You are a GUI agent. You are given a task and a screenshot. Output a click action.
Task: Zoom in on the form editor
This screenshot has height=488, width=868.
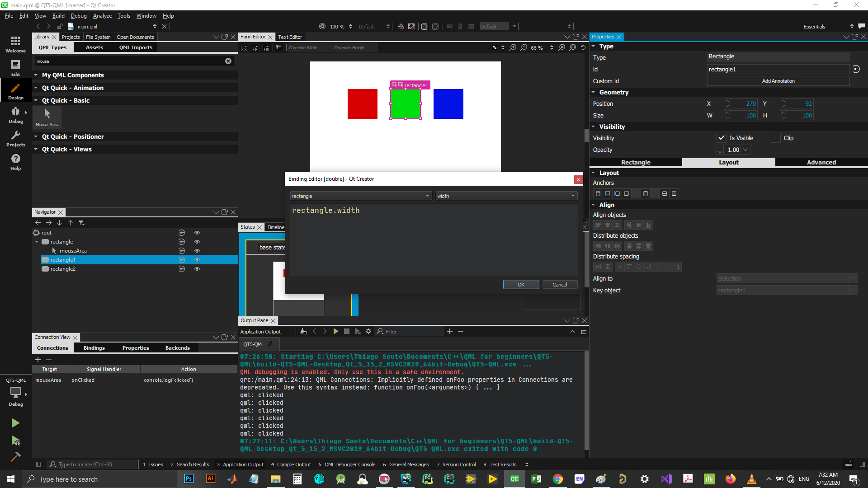(513, 47)
